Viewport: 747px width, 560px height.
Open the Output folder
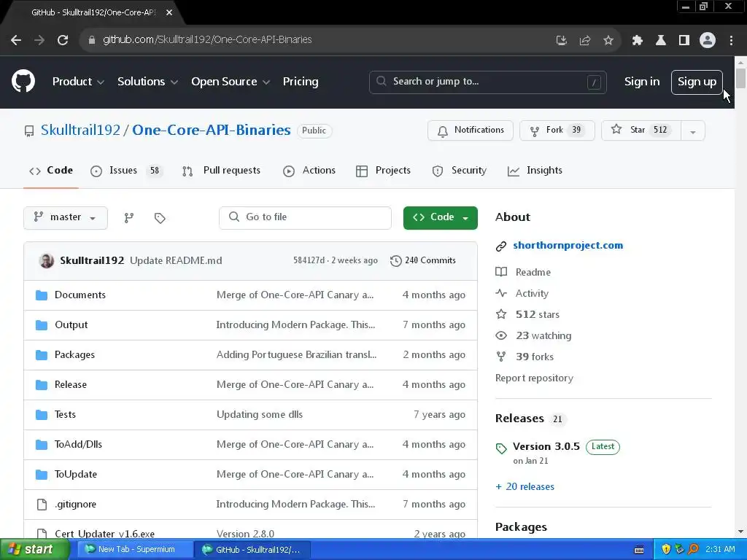[x=71, y=324]
